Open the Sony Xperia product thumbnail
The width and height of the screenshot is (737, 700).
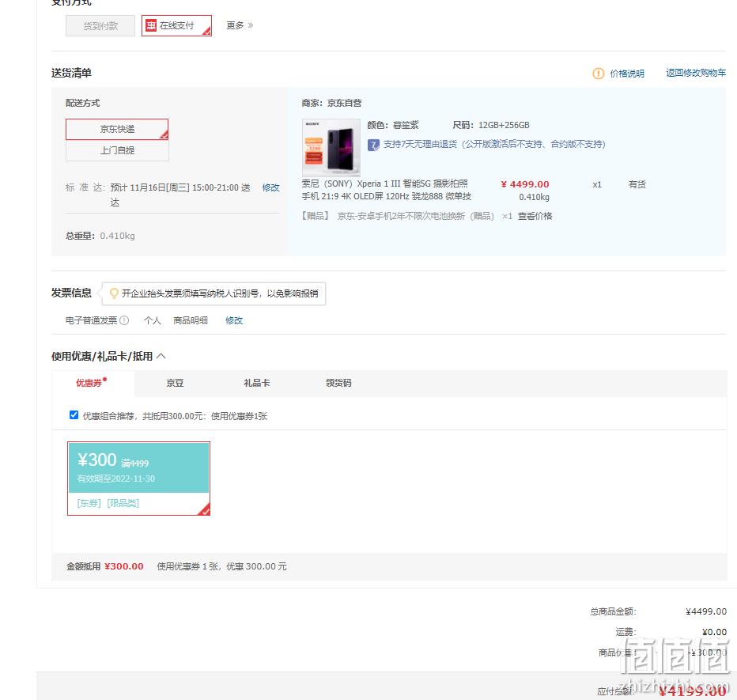pyautogui.click(x=331, y=147)
